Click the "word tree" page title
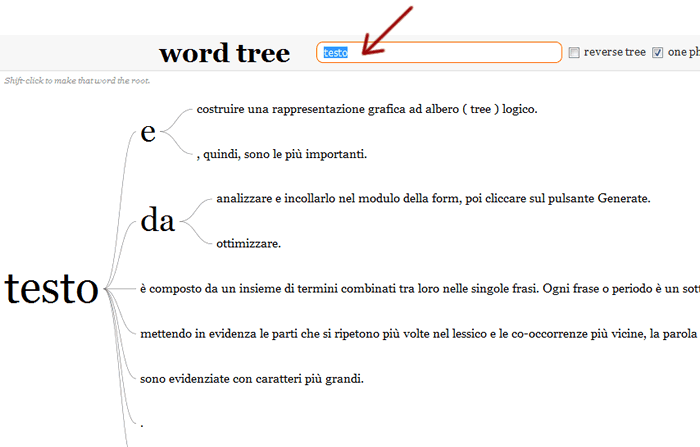 pos(224,53)
